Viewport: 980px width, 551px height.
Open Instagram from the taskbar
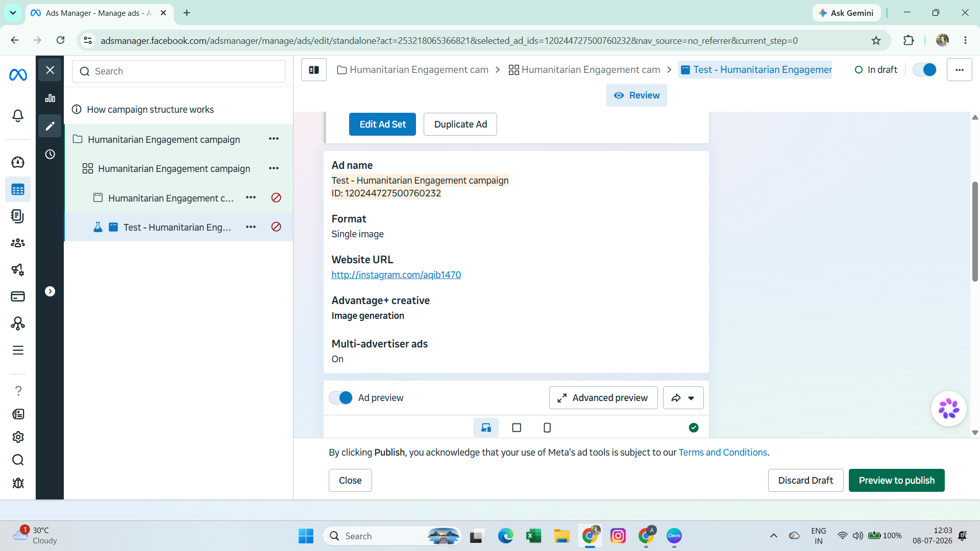click(618, 536)
